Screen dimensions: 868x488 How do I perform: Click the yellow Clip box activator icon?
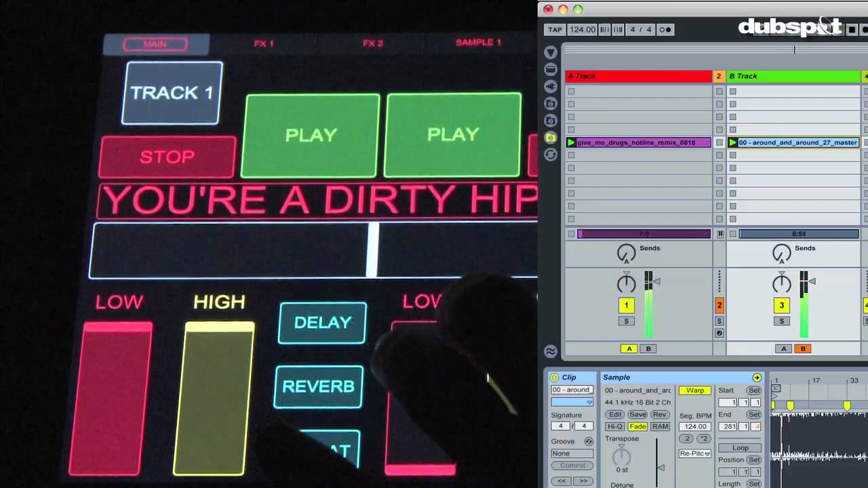(x=554, y=378)
